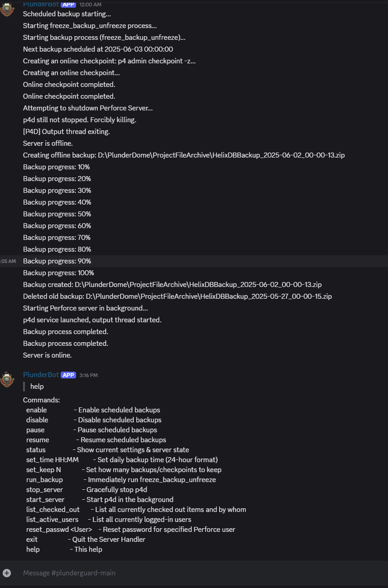Click the "Backup progress: 90%" message line
Image resolution: width=388 pixels, height=588 pixels.
(57, 261)
